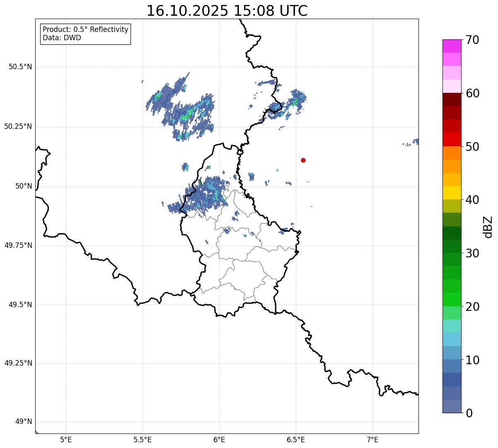This screenshot has width=498, height=448.
Task: Click the 49.5°N latitude label
Action: click(20, 305)
